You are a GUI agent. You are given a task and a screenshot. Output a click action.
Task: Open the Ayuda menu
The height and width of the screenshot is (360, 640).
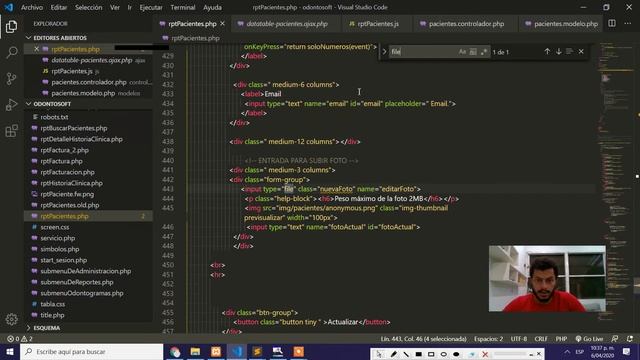[x=212, y=7]
